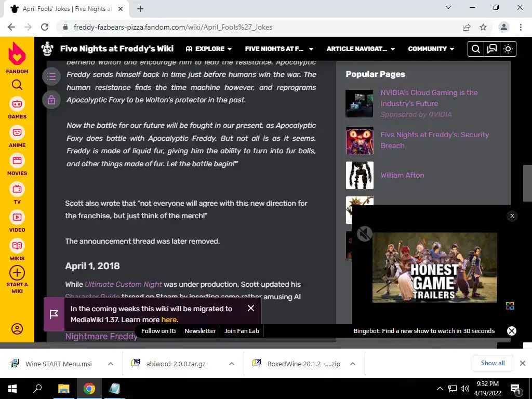Open options for Wine START Menu.msi download
The image size is (532, 399).
(x=111, y=364)
